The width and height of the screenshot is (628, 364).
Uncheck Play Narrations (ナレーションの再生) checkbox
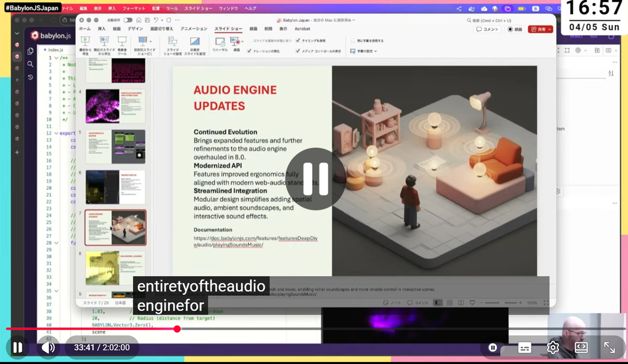tap(249, 51)
